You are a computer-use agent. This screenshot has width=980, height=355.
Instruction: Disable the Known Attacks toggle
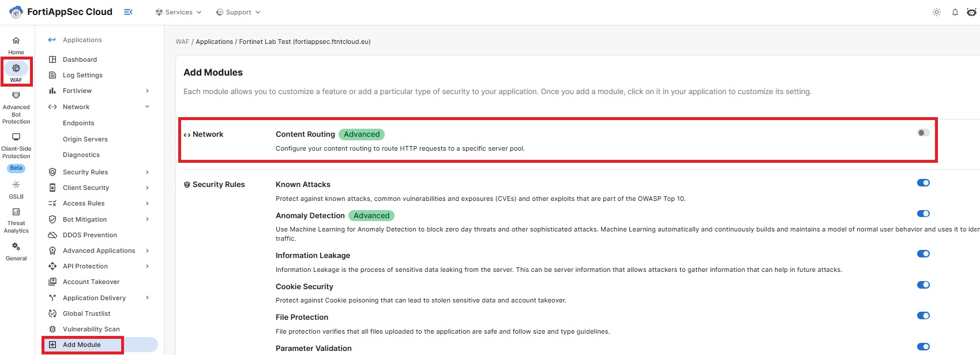point(923,183)
